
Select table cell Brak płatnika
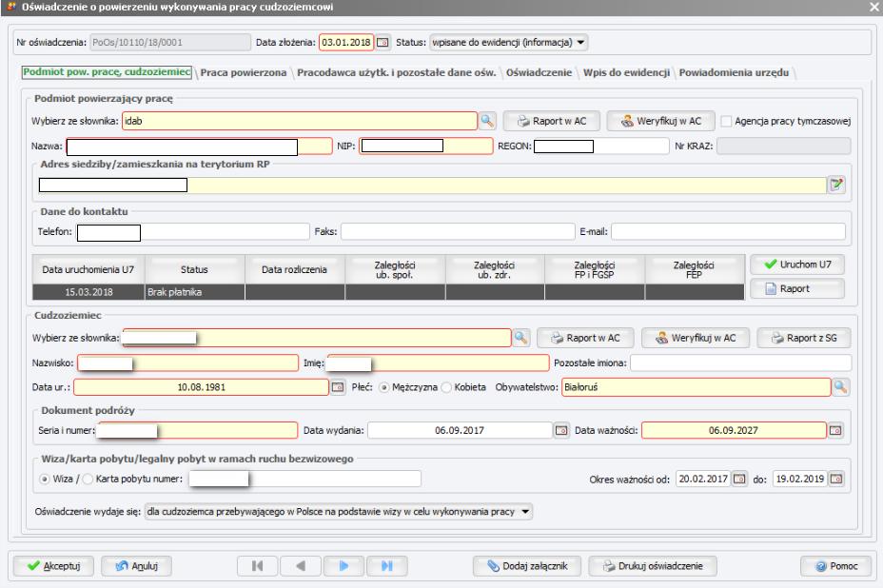point(195,292)
